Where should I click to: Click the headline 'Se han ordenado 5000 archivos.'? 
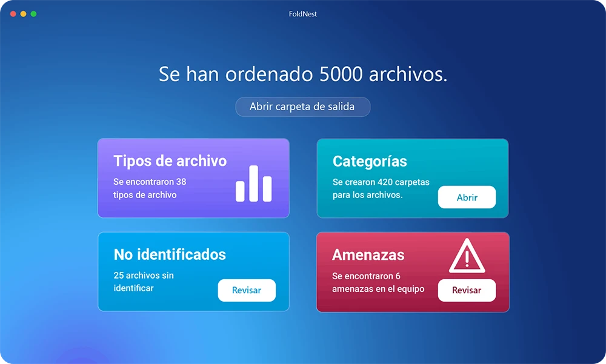303,74
